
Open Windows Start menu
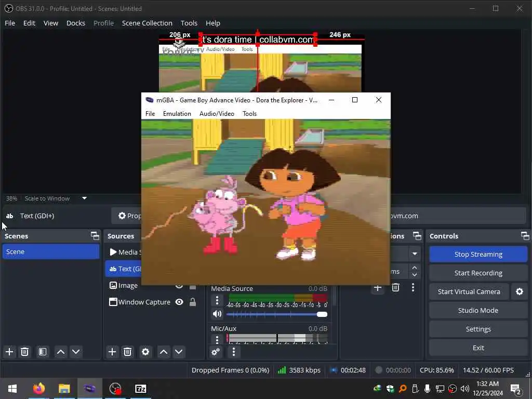[12, 389]
